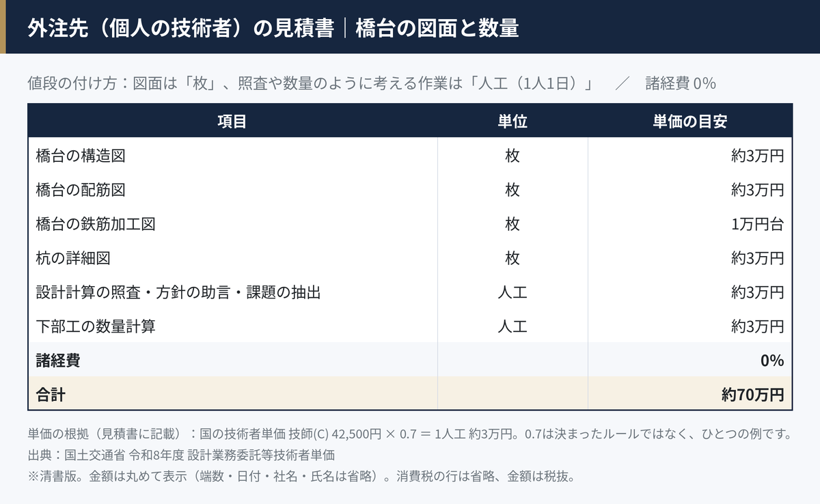Click 枚 unit in 杭の詳細図 row
Image resolution: width=820 pixels, height=504 pixels.
point(512,258)
